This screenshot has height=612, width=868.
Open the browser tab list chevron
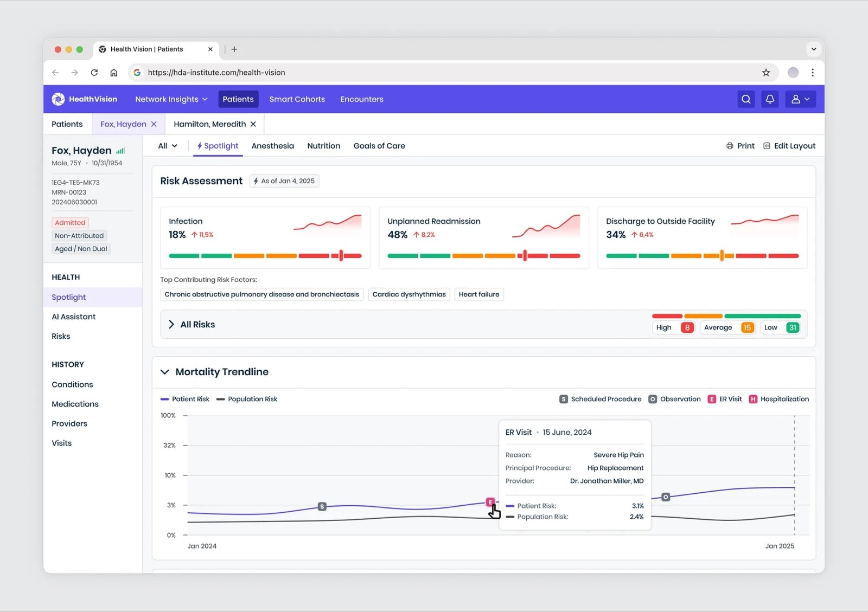pyautogui.click(x=814, y=49)
